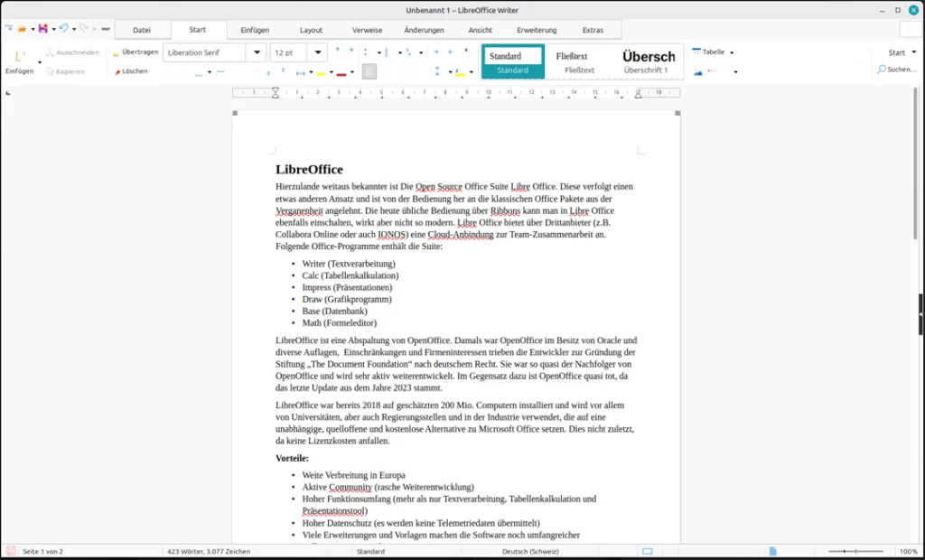Viewport: 925px width, 560px height.
Task: Clear formatting with the Löschen button
Action: 130,71
